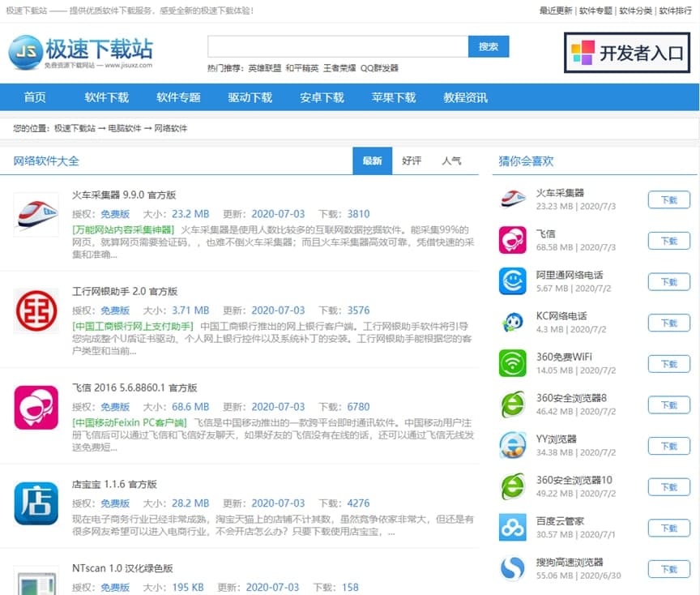
Task: Select the 搜狗高速浏览器 icon in sidebar
Action: [x=512, y=568]
